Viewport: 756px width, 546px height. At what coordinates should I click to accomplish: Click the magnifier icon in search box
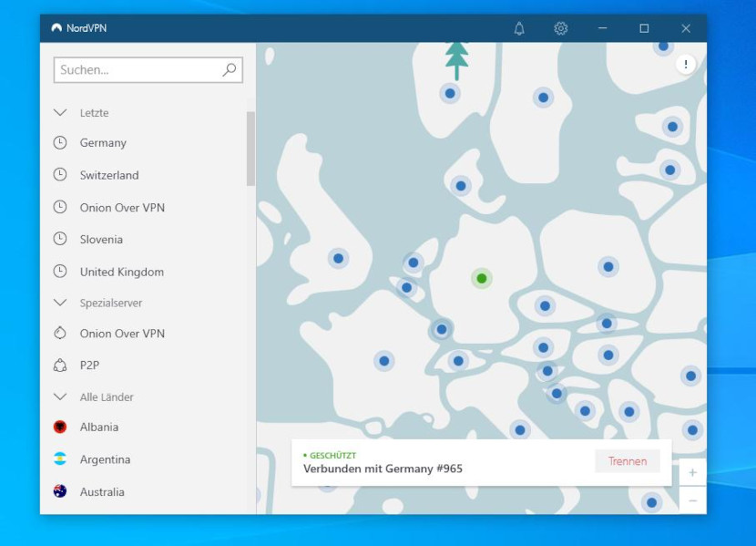click(230, 69)
